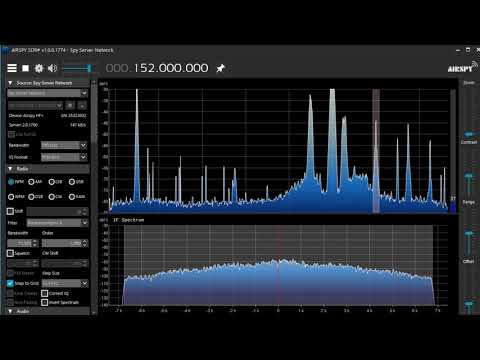The height and width of the screenshot is (360, 480).
Task: Click the server browse button
Action: point(82,106)
